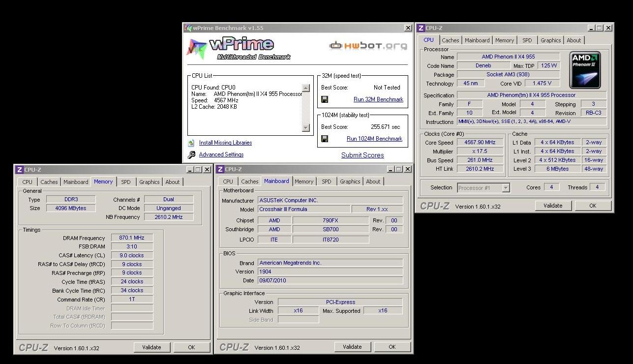This screenshot has width=633, height=364.
Task: Click the Core VID 1.475 V value
Action: tap(542, 83)
